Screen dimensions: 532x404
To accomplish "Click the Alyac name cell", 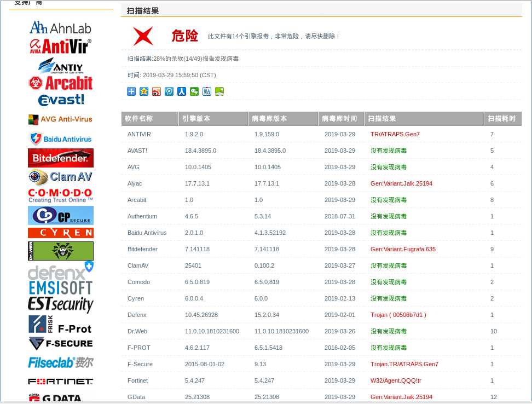I will [135, 183].
